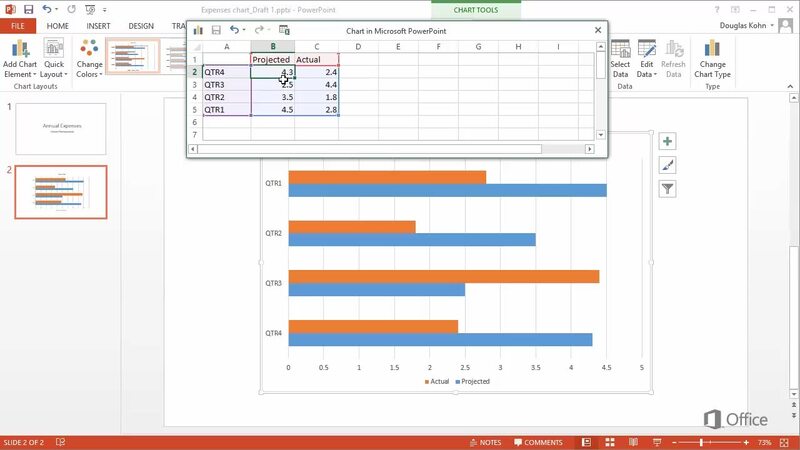Switch to the INSERT ribbon tab

[98, 25]
